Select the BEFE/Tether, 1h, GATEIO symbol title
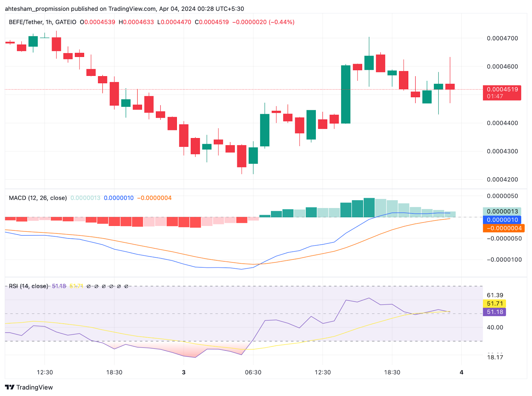This screenshot has height=396, width=532. pos(43,22)
